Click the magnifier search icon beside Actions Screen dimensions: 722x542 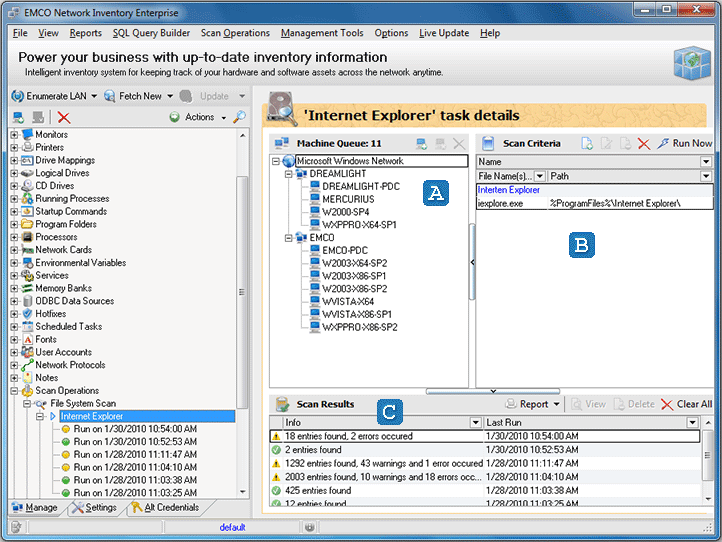[x=240, y=117]
